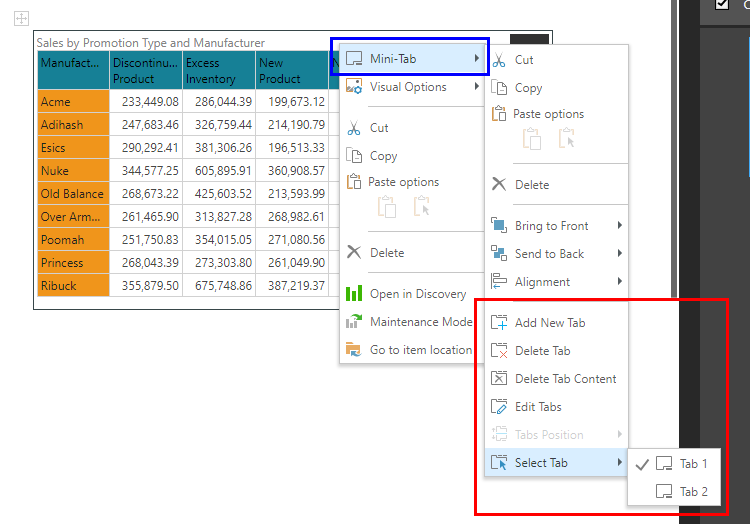The height and width of the screenshot is (524, 750).
Task: Click the Add New Tab icon
Action: coord(499,323)
